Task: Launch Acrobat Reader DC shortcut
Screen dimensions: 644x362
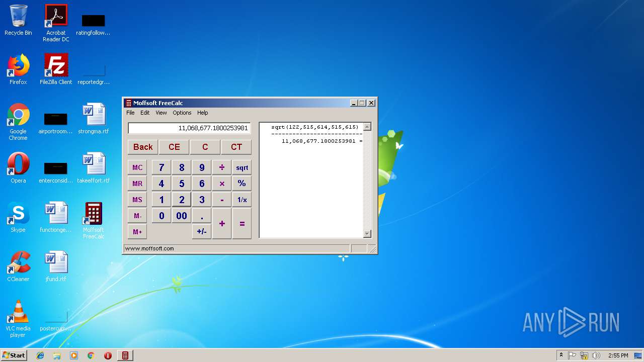Action: (x=56, y=23)
